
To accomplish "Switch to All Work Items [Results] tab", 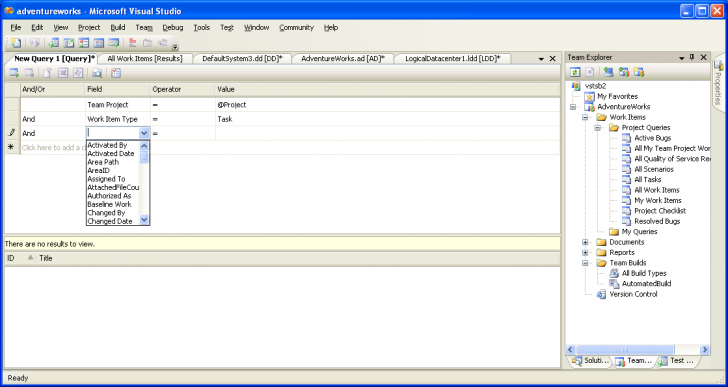I will pos(144,58).
